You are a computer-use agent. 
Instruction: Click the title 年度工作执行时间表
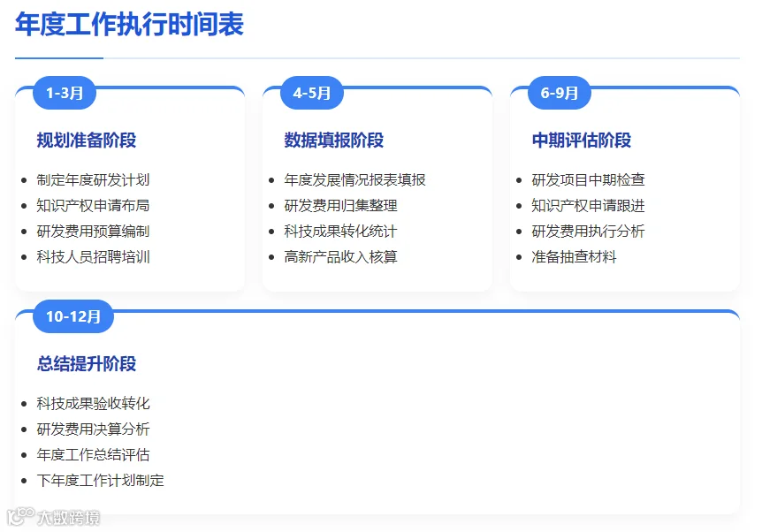(x=129, y=24)
